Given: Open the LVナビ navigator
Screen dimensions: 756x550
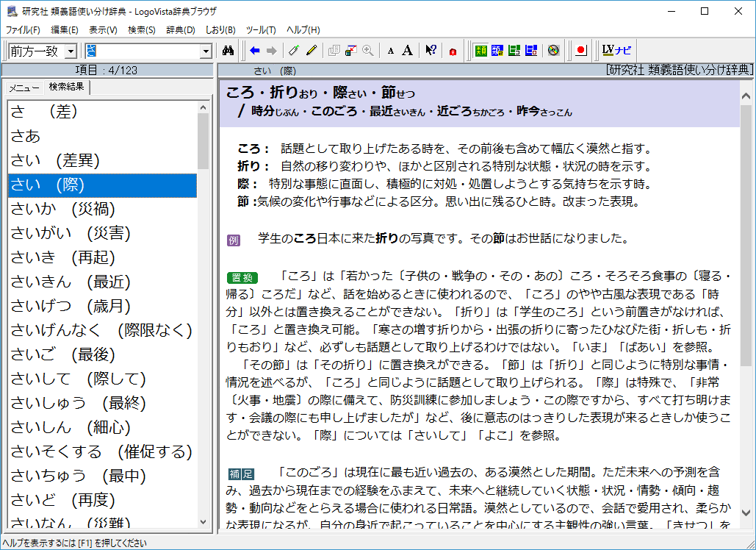Looking at the screenshot, I should coord(616,50).
